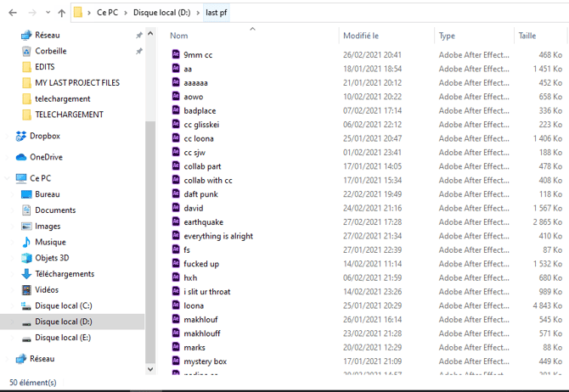Select the 'loona' project file
The width and height of the screenshot is (569, 392).
(194, 305)
